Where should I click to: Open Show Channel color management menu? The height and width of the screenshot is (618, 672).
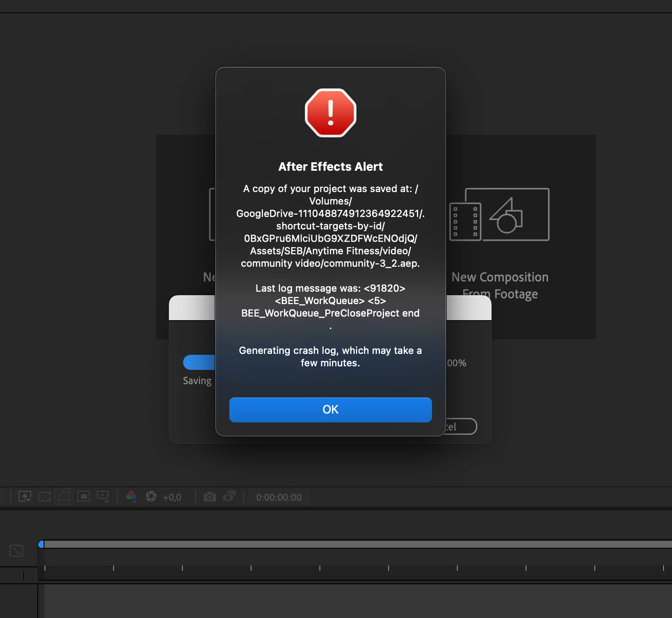[x=132, y=497]
